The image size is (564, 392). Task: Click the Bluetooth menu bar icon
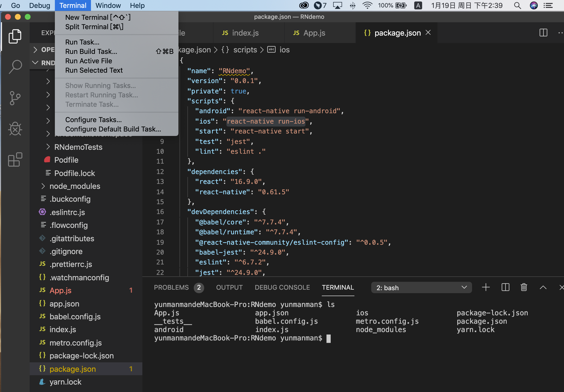coord(352,5)
